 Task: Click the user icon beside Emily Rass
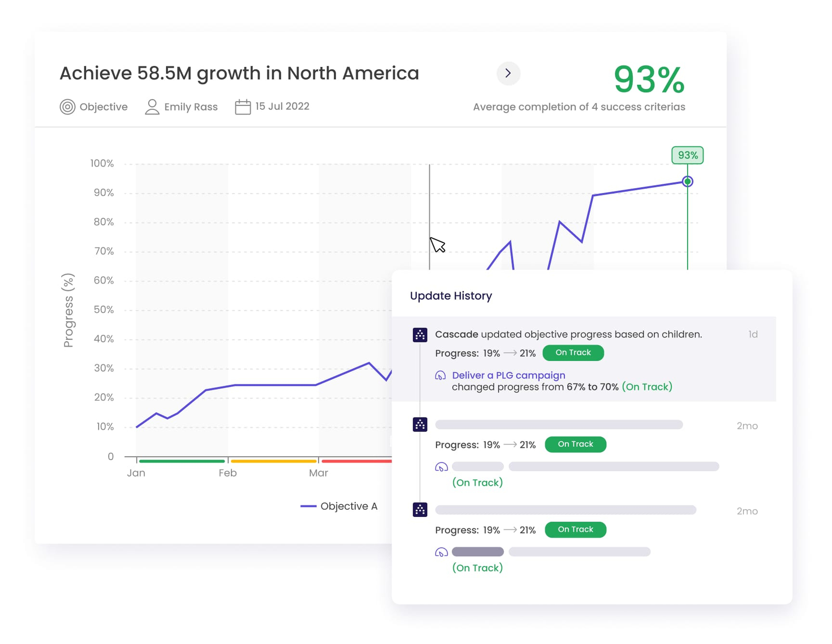152,106
